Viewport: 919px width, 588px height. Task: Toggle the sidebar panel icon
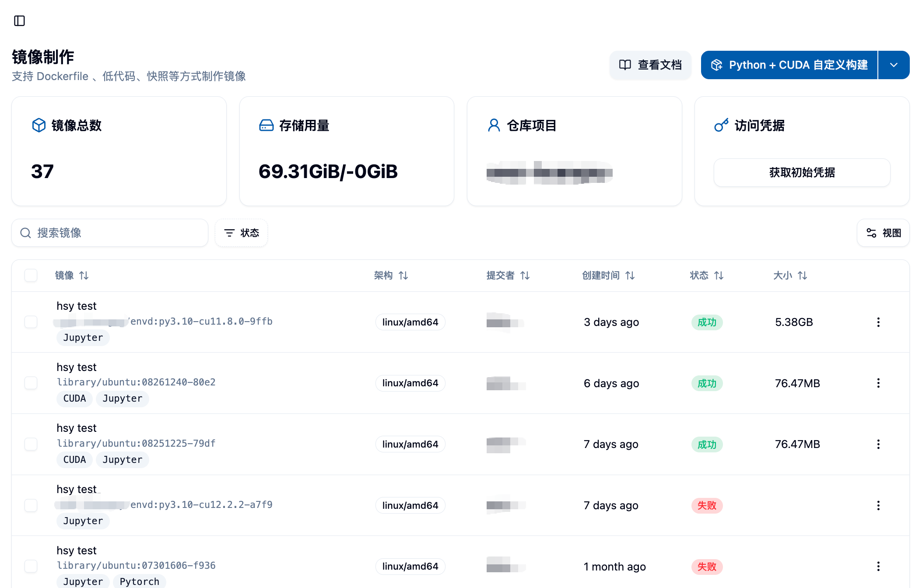pos(19,21)
